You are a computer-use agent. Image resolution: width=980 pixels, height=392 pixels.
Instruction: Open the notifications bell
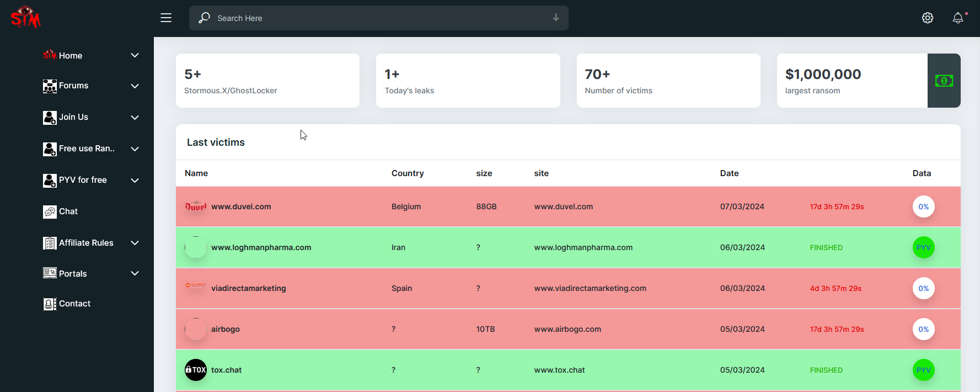958,18
